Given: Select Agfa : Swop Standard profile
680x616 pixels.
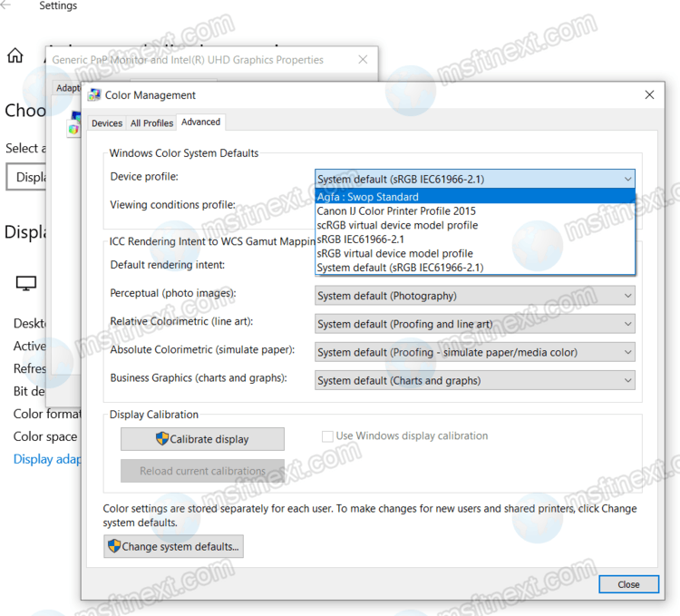Looking at the screenshot, I should point(367,197).
